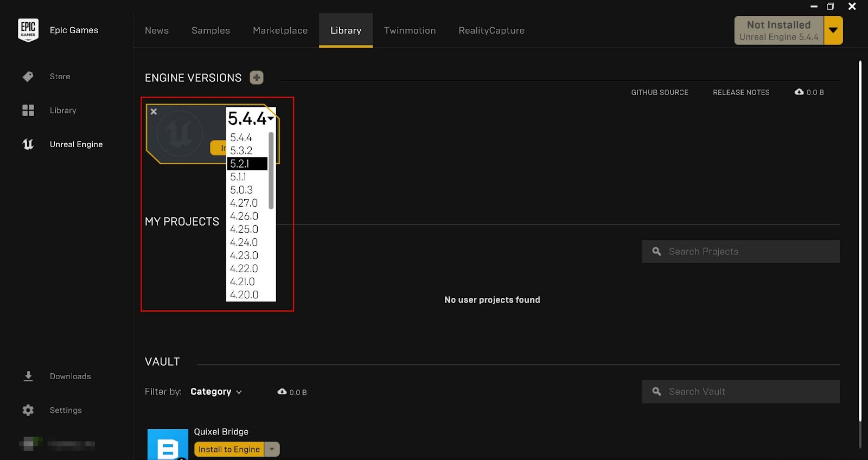Open the GitHub Source link

click(x=660, y=92)
